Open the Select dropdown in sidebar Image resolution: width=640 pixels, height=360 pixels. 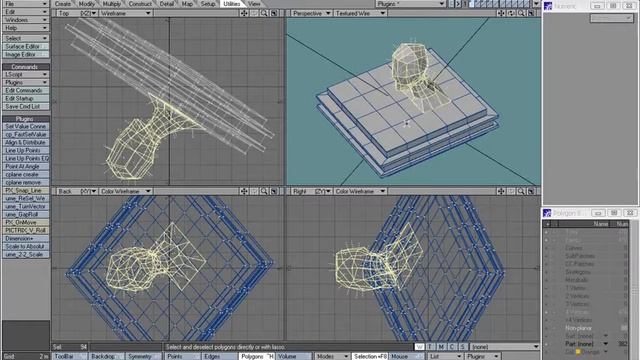[x=25, y=38]
